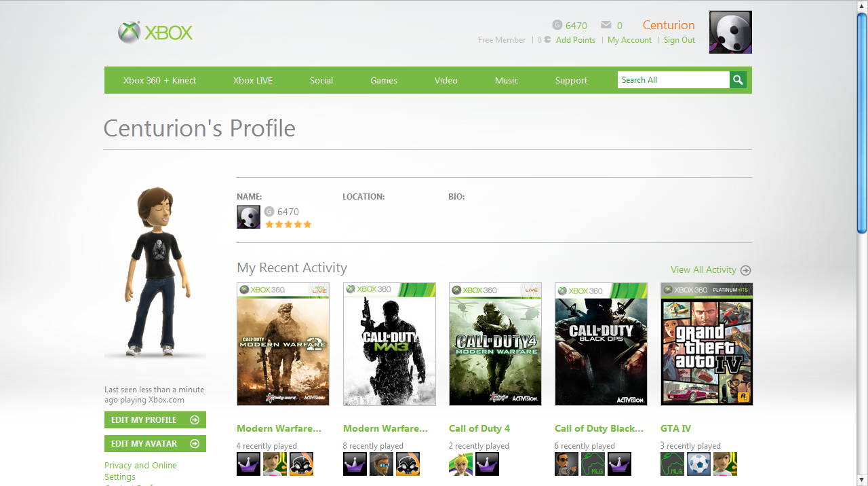Click the gamerpic avatar in top right
Viewport: 868px width, 486px height.
point(730,32)
